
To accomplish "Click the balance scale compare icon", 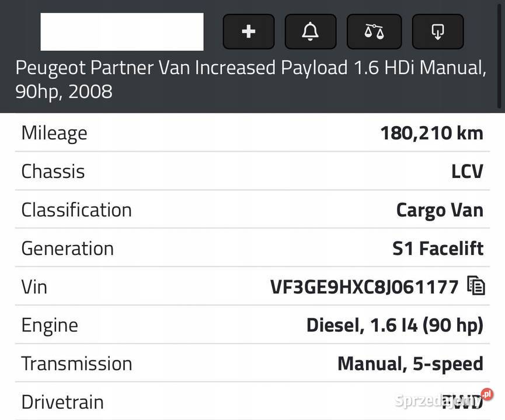I will pos(374,32).
